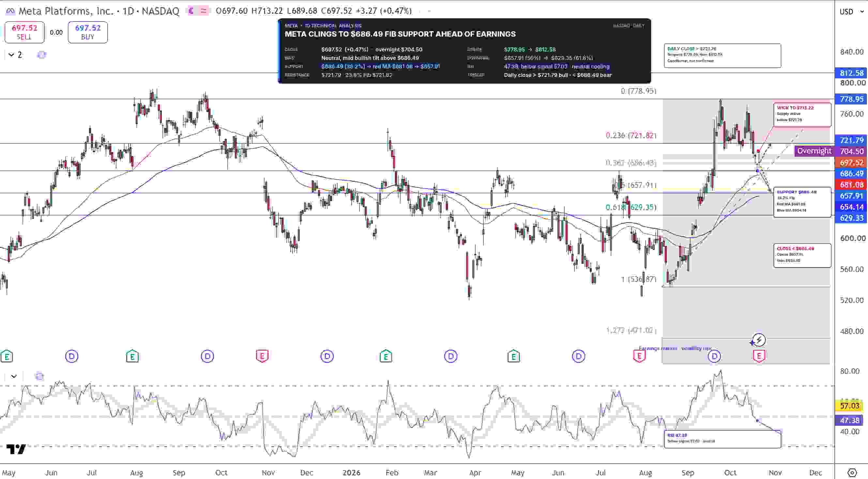Viewport: 868px width, 479px height.
Task: Collapse the RSI pane legend chevron
Action: pyautogui.click(x=14, y=376)
